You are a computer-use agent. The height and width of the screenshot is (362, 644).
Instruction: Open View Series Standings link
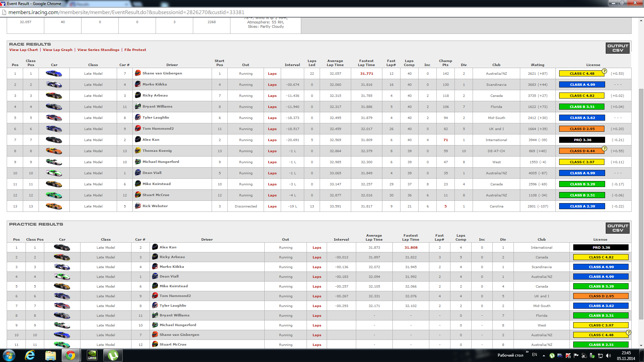(x=98, y=50)
